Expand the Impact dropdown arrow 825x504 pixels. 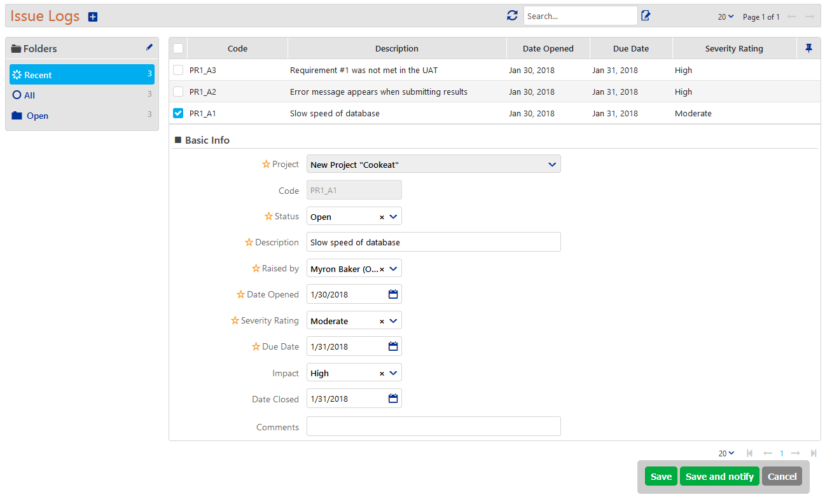(393, 373)
